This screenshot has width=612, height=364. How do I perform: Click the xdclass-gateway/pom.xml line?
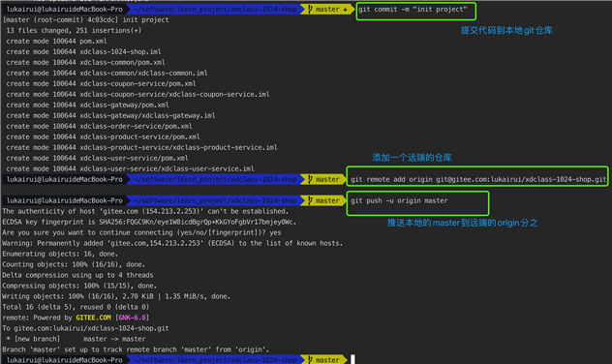[x=87, y=105]
